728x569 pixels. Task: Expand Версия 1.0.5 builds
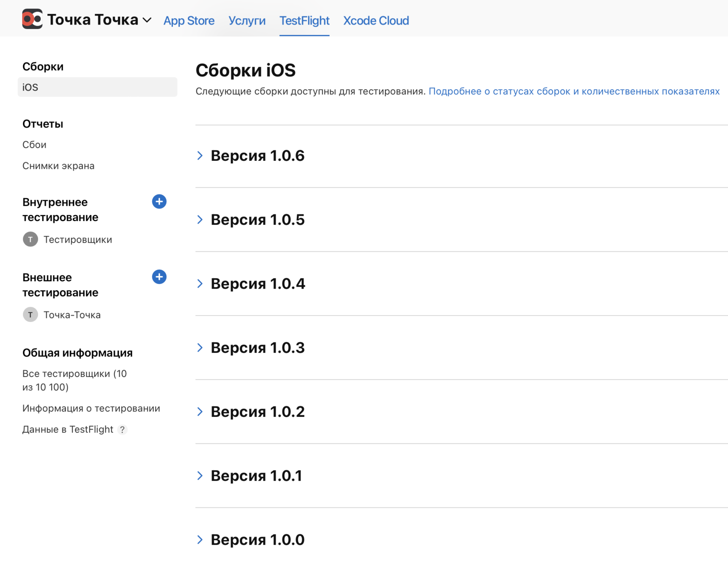coord(200,220)
